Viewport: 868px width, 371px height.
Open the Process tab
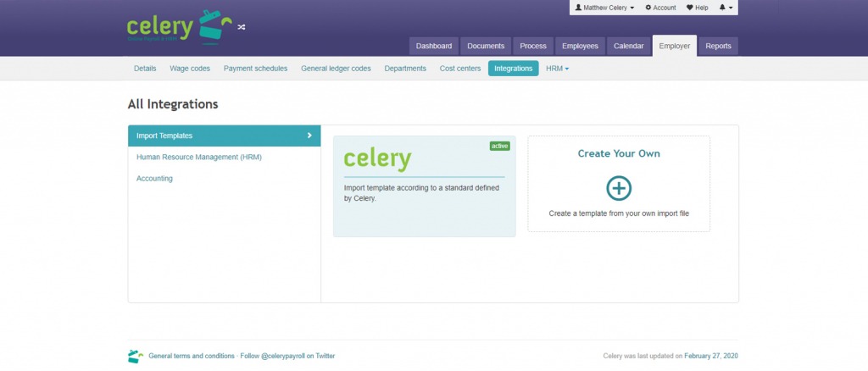pos(533,46)
